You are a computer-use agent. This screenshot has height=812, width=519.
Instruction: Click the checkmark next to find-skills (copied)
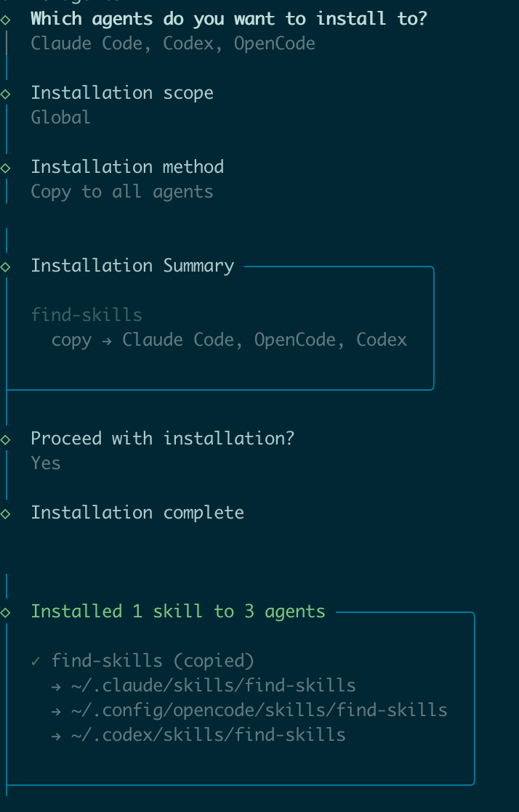36,661
